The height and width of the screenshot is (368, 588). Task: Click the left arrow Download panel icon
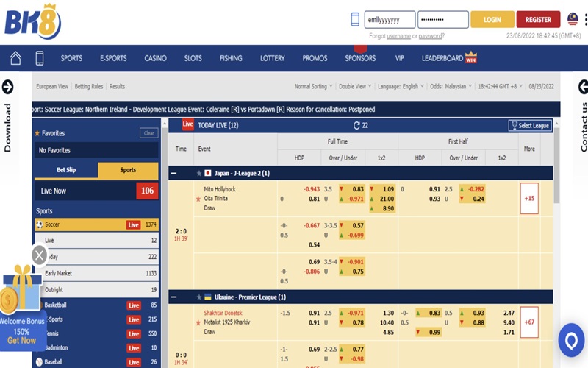click(8, 87)
